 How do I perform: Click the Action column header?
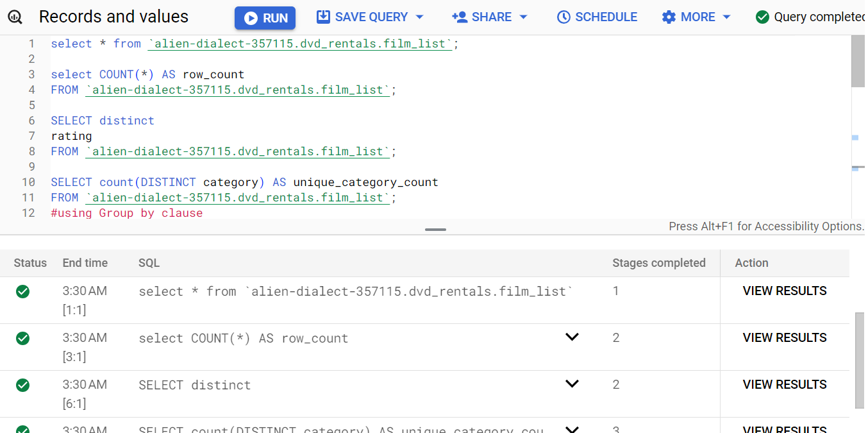pos(752,263)
